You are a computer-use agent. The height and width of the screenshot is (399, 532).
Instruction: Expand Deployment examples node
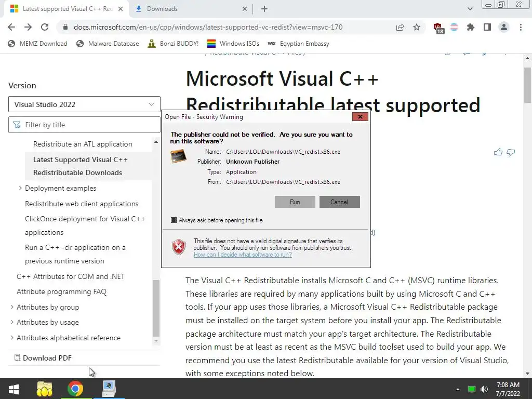tap(20, 188)
